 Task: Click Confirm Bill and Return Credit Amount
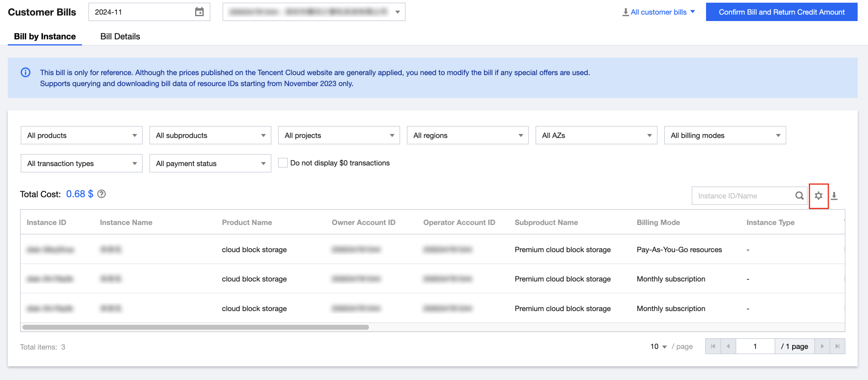(781, 12)
